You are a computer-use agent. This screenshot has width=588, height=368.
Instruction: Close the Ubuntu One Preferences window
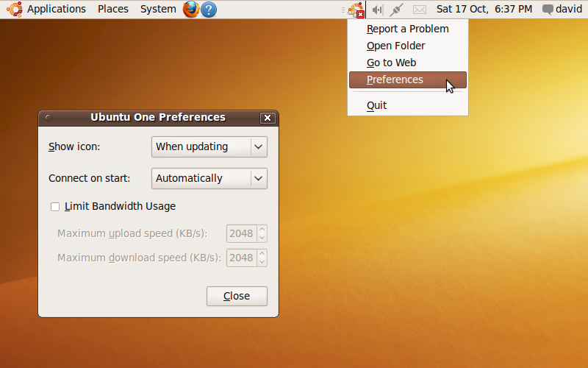(x=268, y=118)
